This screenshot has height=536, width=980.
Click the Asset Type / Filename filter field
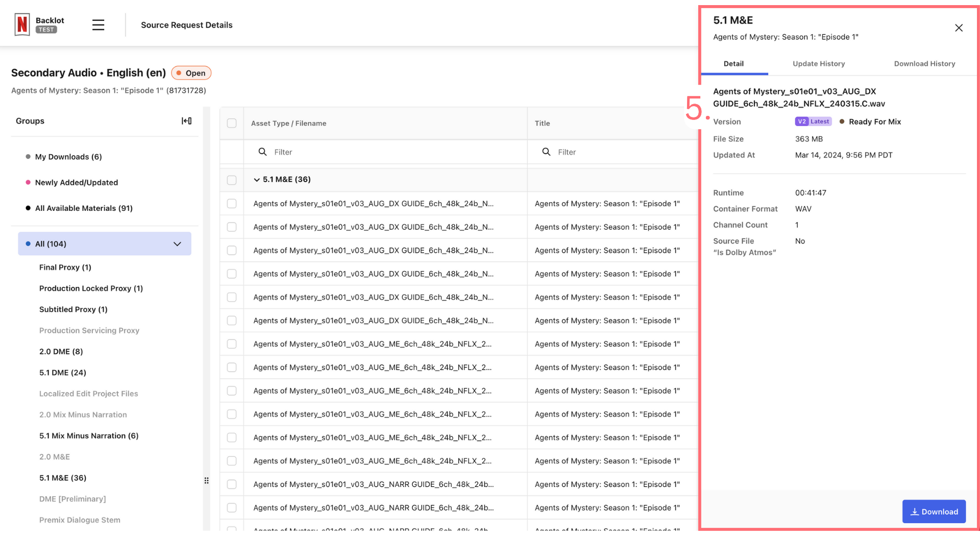coord(385,152)
